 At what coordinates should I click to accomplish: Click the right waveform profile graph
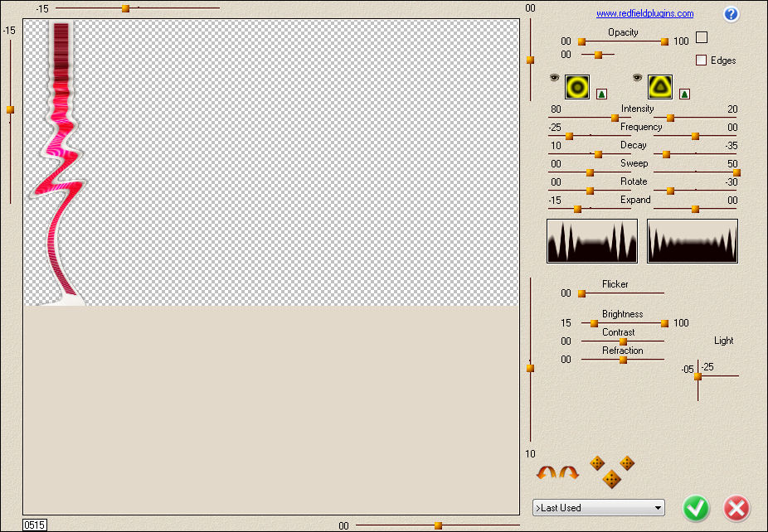(x=692, y=241)
